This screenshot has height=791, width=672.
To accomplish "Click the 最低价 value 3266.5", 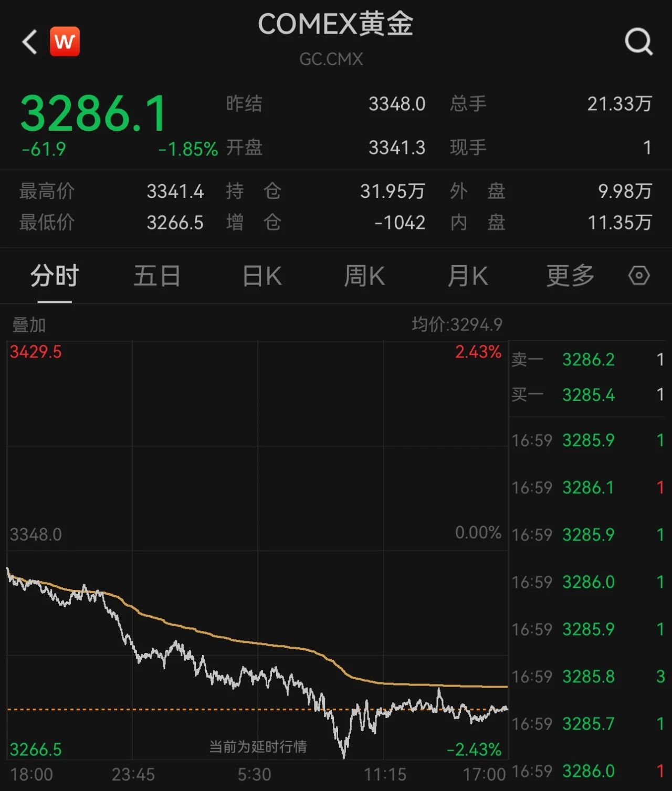I will 175,223.
